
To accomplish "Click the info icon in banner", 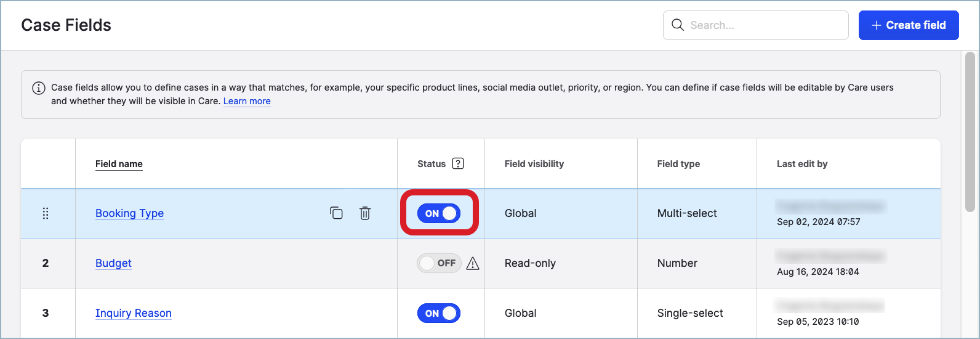I will pyautogui.click(x=39, y=88).
